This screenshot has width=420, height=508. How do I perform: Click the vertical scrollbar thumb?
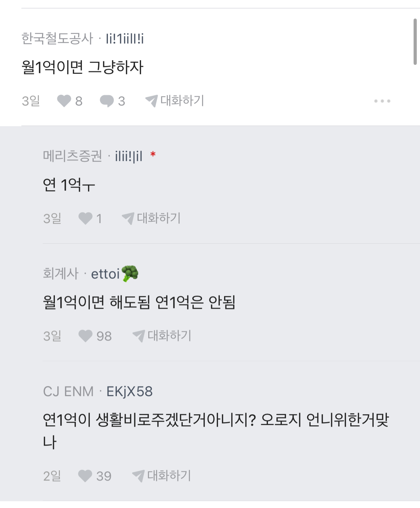click(x=415, y=42)
